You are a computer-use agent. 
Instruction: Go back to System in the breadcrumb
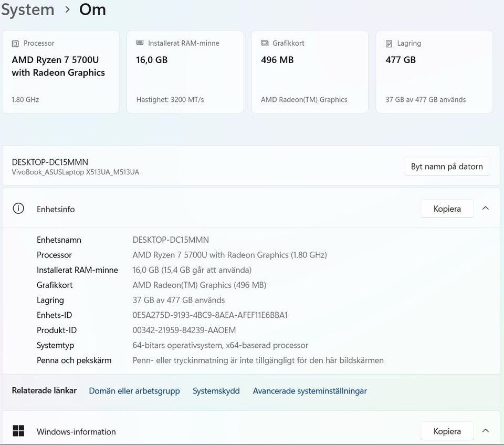click(28, 9)
